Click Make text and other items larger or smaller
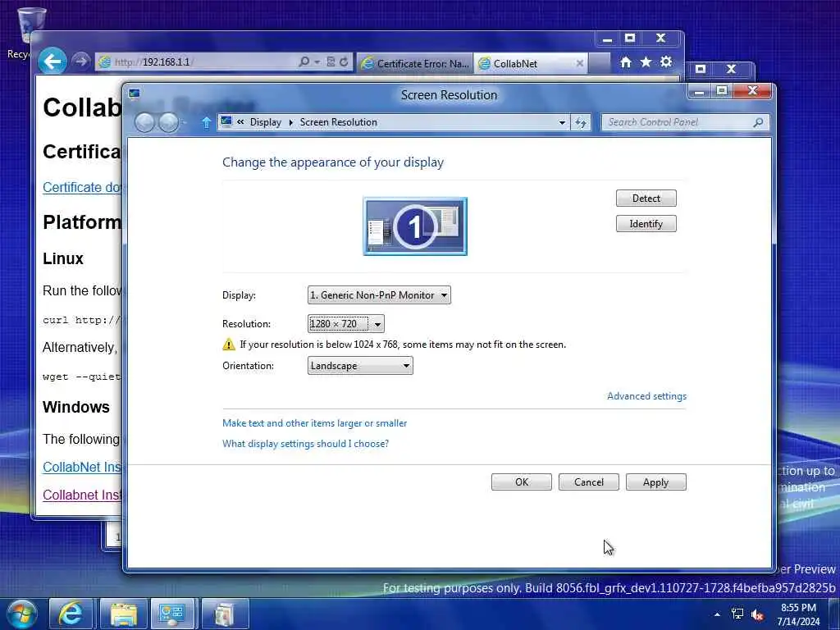This screenshot has width=840, height=630. (314, 423)
